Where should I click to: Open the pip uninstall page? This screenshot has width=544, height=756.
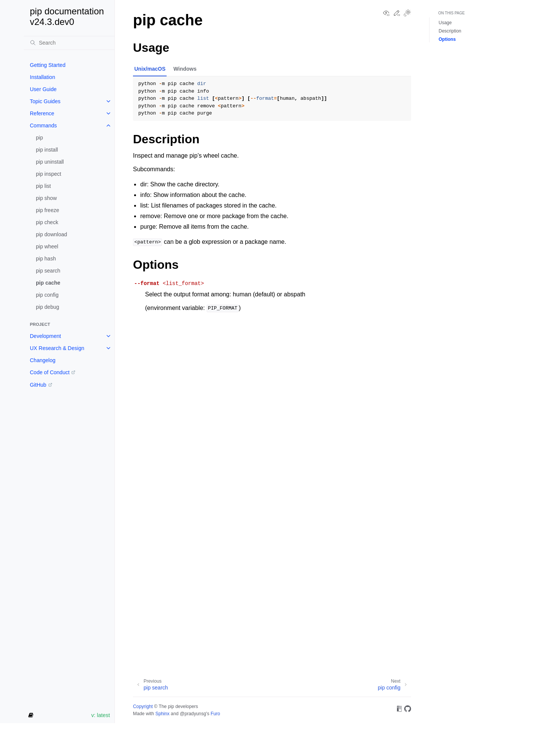50,162
